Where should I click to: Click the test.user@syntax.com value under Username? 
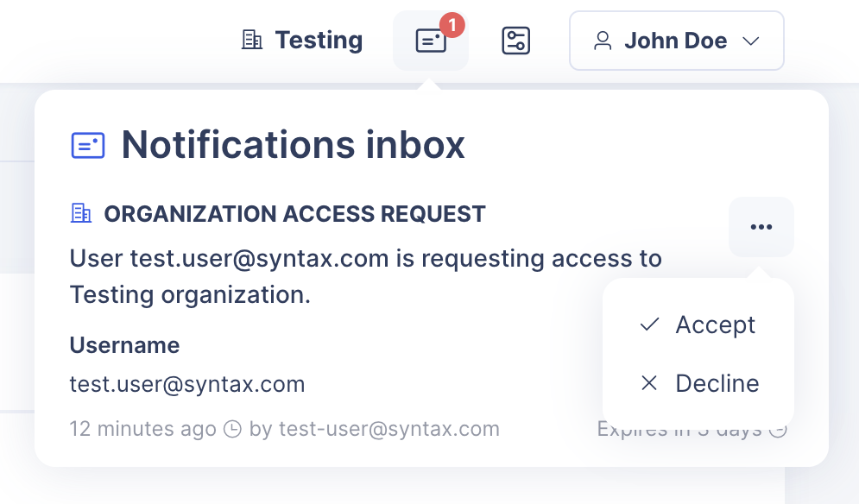[187, 384]
